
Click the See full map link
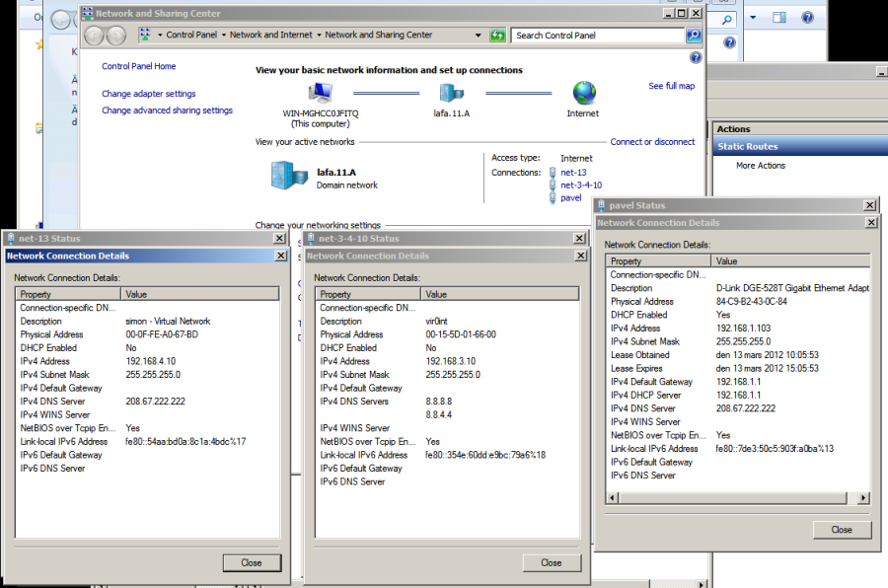pos(671,86)
